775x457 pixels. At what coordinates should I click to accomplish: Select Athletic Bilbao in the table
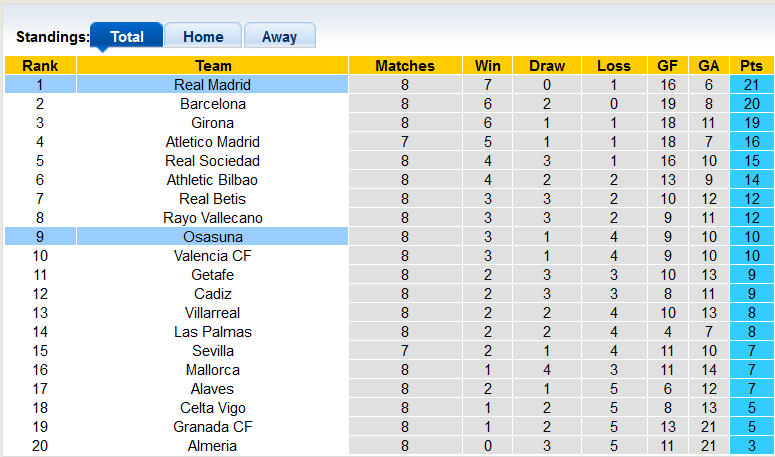213,180
